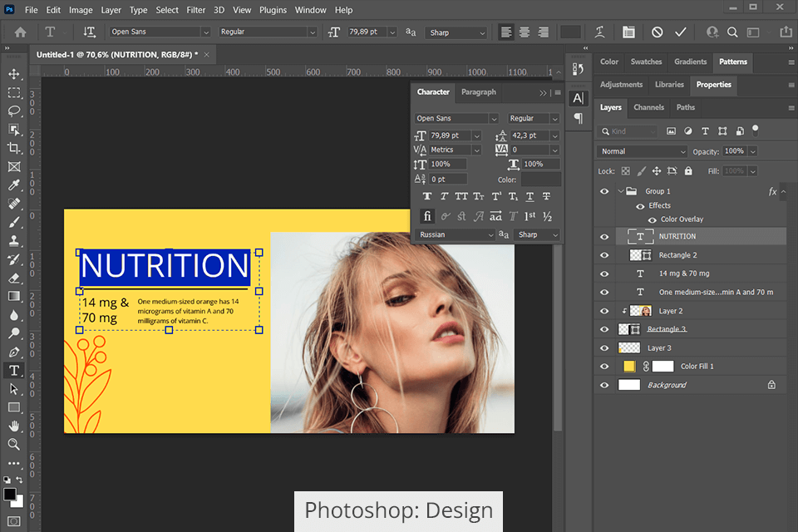
Task: Hide the Group 1 layer group
Action: pyautogui.click(x=604, y=191)
